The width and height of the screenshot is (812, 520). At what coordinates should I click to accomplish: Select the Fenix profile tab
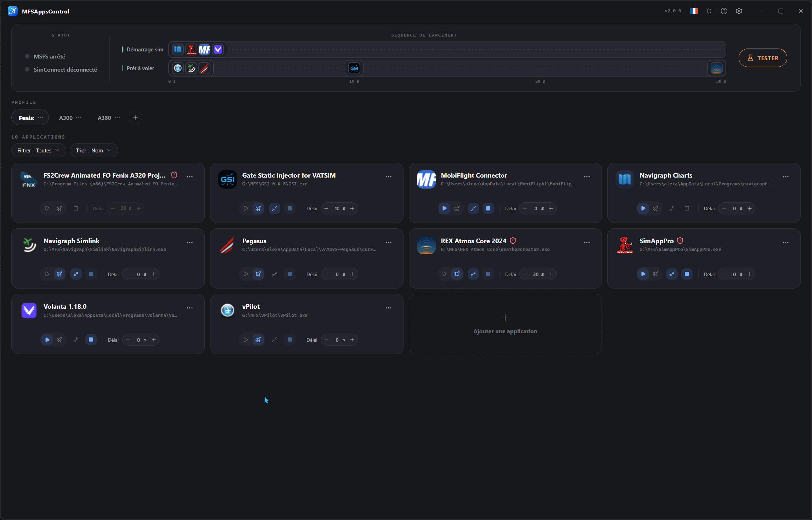click(26, 118)
